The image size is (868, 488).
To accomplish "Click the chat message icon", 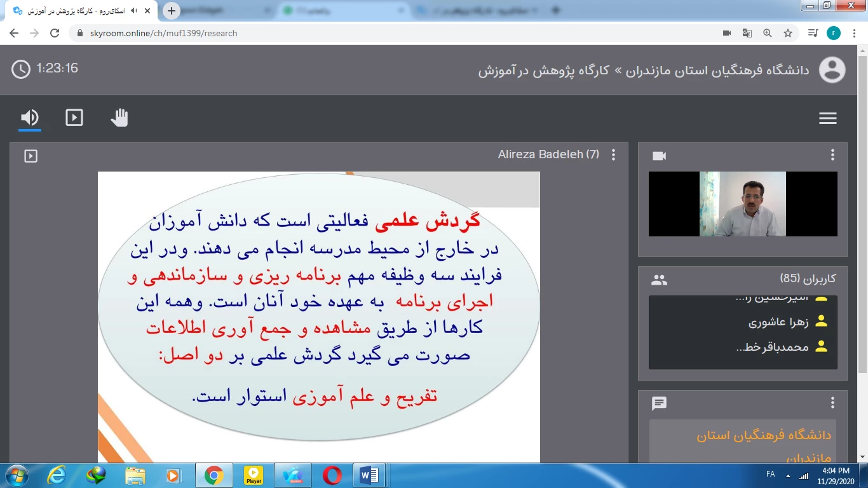I will 659,403.
